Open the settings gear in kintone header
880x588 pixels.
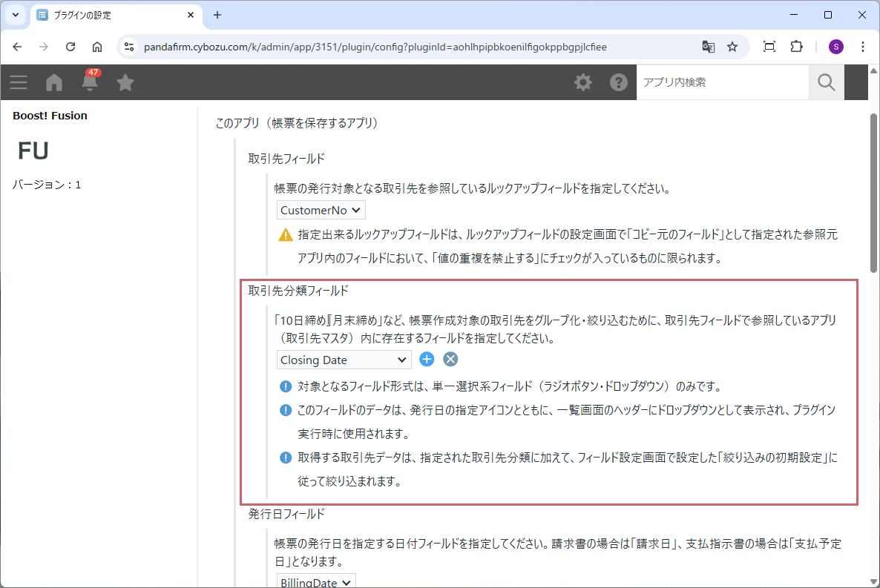point(583,82)
